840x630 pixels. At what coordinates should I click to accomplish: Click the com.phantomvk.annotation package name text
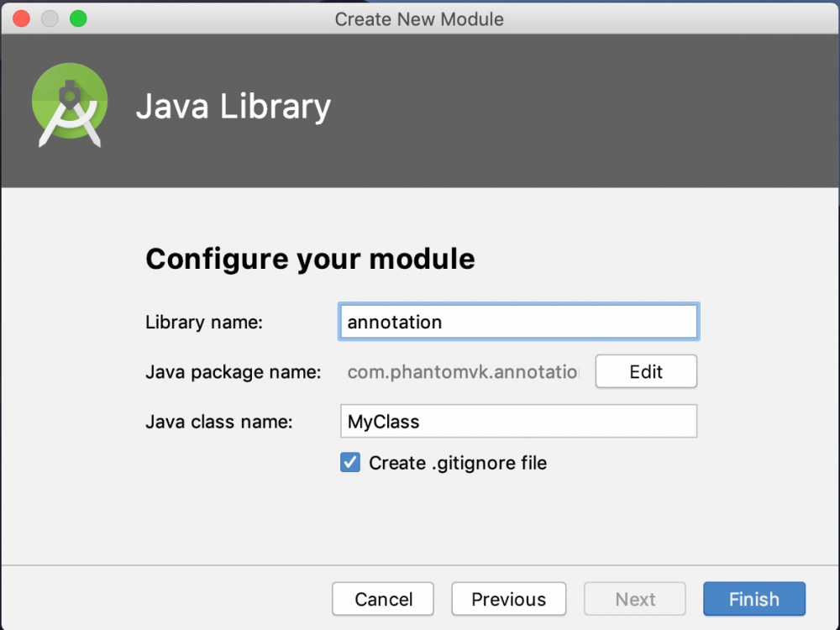point(463,372)
